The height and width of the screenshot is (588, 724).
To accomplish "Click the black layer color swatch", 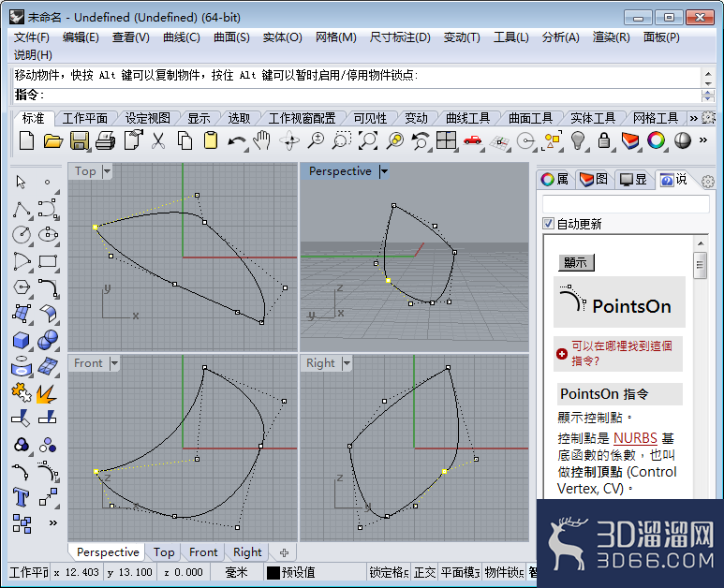I will [x=273, y=573].
